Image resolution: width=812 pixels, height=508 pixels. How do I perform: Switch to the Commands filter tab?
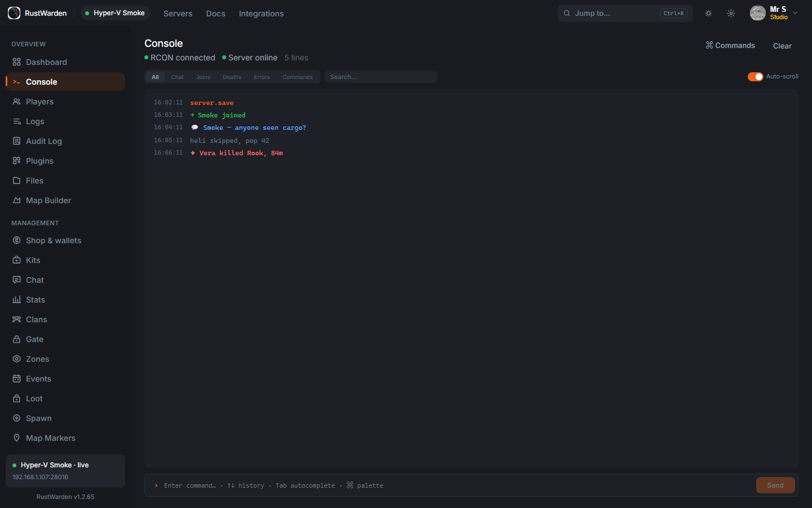(297, 77)
